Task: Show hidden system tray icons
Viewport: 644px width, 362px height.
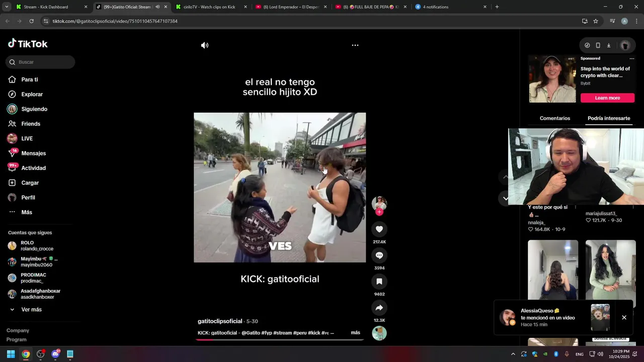Action: (x=513, y=354)
